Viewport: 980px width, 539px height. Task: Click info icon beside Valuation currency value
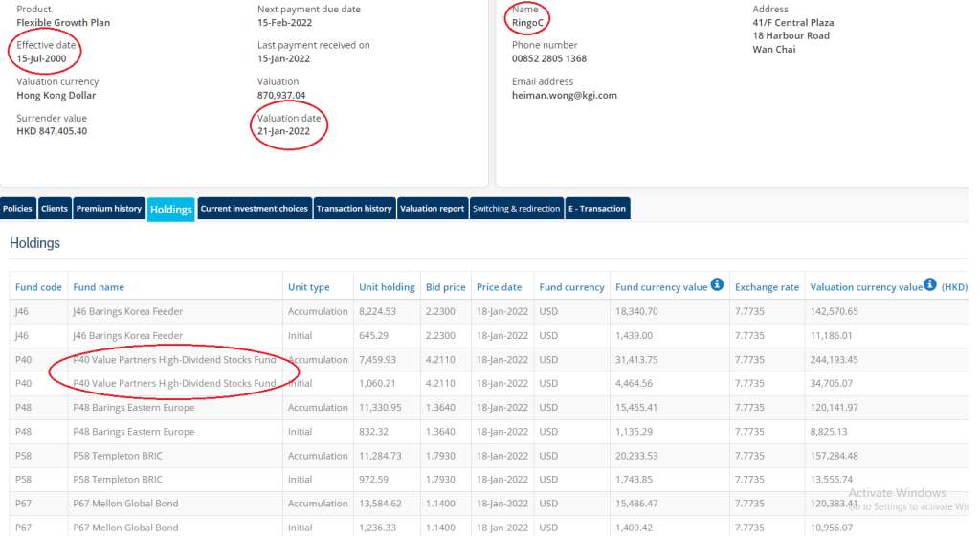tap(929, 285)
